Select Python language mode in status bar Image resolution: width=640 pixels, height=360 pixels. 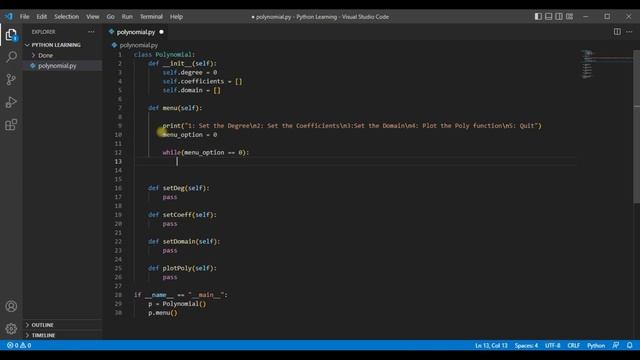tap(596, 345)
